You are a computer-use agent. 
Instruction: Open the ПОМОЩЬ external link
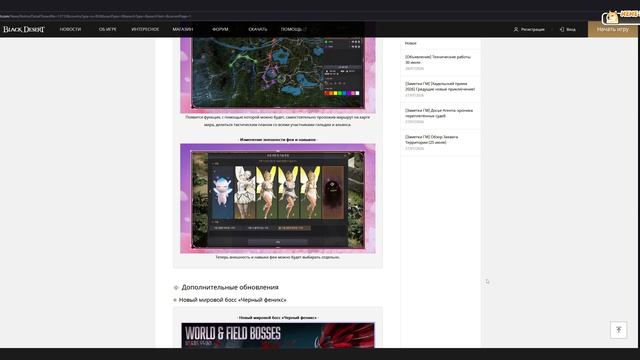293,29
